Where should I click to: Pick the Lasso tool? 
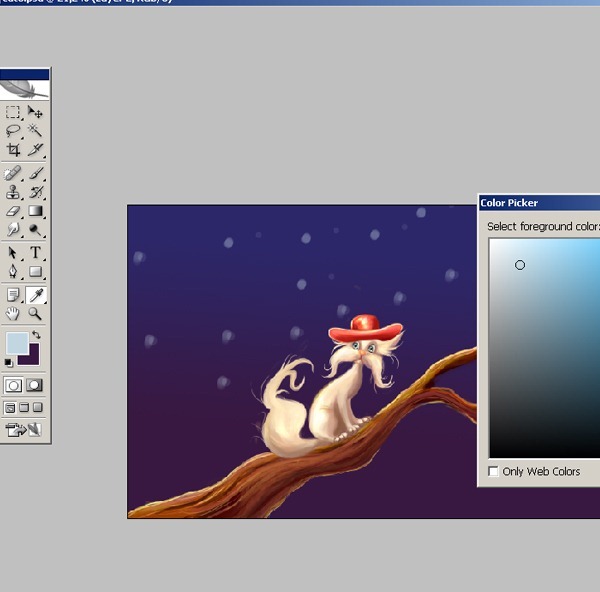(x=13, y=131)
